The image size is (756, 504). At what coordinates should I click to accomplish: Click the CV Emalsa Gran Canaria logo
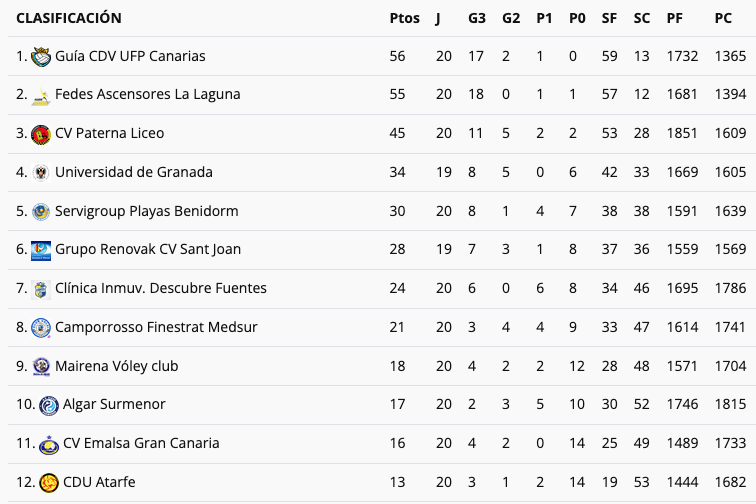[x=49, y=443]
